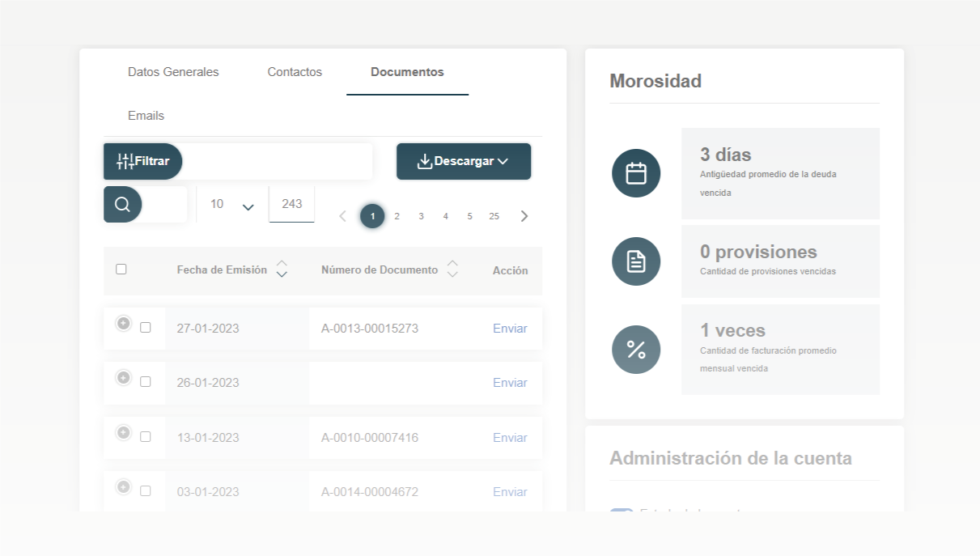Sort by Número de Documento arrows
This screenshot has width=980, height=556.
click(x=452, y=269)
